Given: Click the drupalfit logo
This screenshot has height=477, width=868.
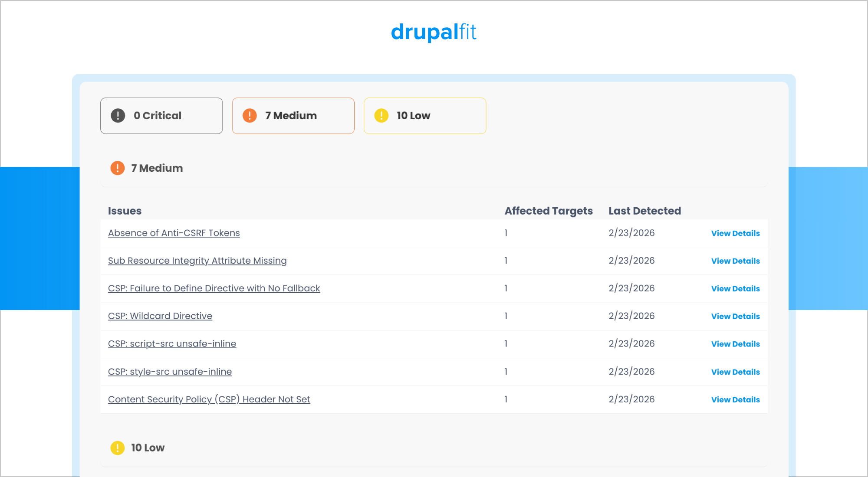Looking at the screenshot, I should pos(434,32).
